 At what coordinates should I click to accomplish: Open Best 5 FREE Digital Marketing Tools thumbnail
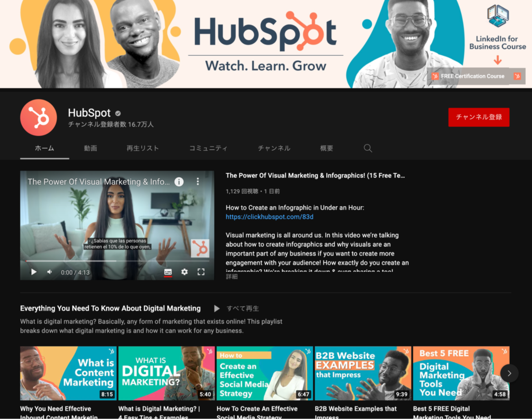coord(461,373)
